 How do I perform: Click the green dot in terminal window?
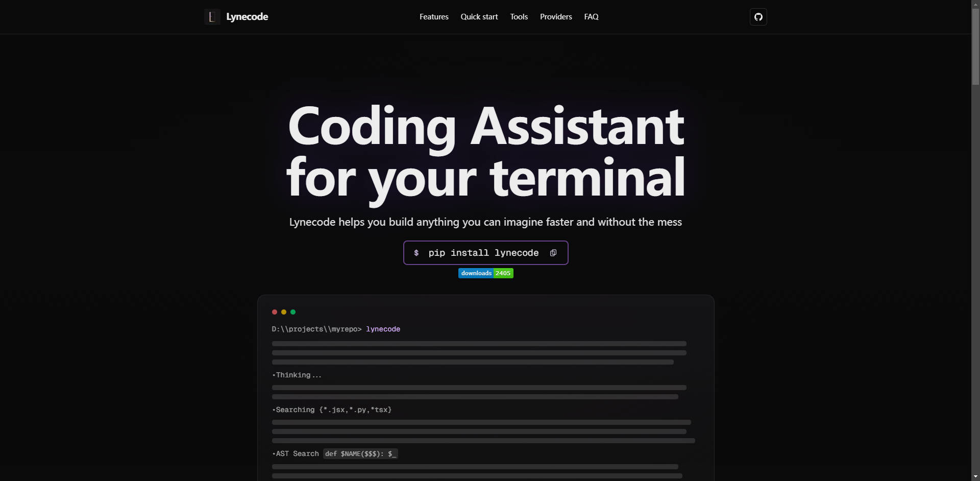293,312
